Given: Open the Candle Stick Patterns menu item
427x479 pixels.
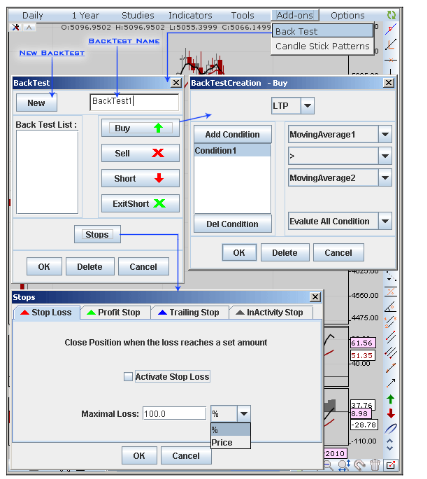Looking at the screenshot, I should 322,46.
